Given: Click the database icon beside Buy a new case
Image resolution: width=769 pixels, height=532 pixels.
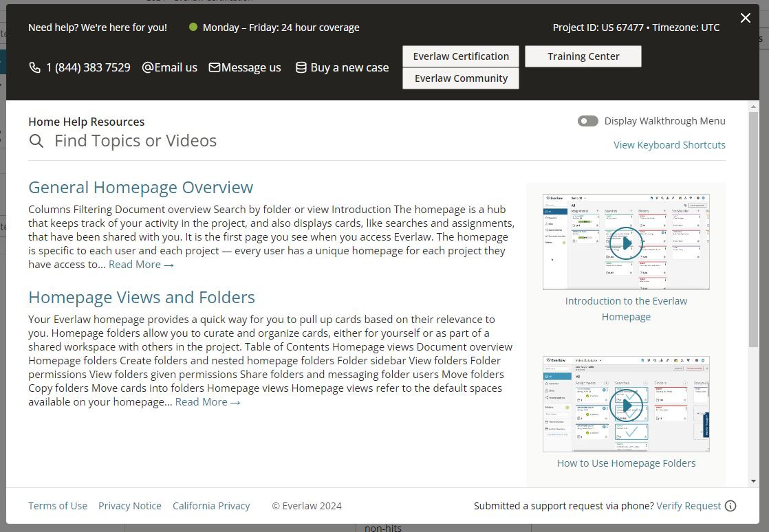Looking at the screenshot, I should point(301,67).
